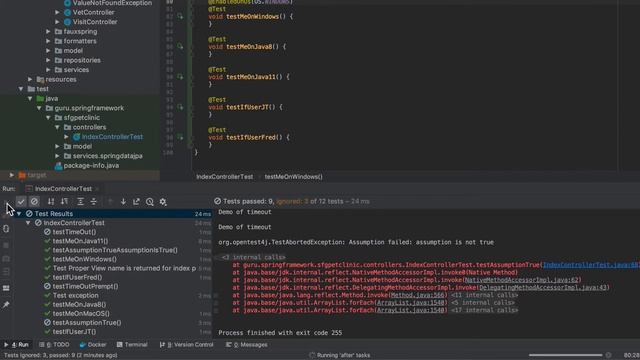This screenshot has height=360, width=640.
Task: Open IndexControllerTest.java link in stack trace
Action: [x=591, y=265]
